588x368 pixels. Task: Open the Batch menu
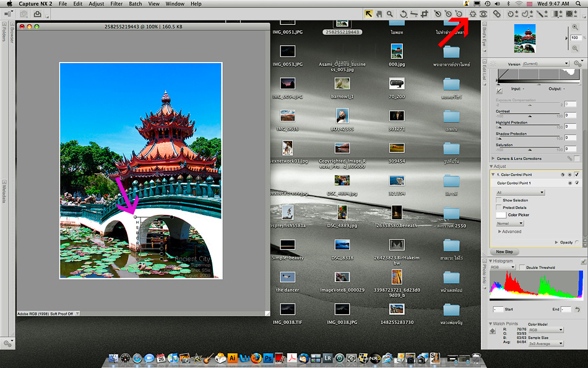click(x=135, y=4)
